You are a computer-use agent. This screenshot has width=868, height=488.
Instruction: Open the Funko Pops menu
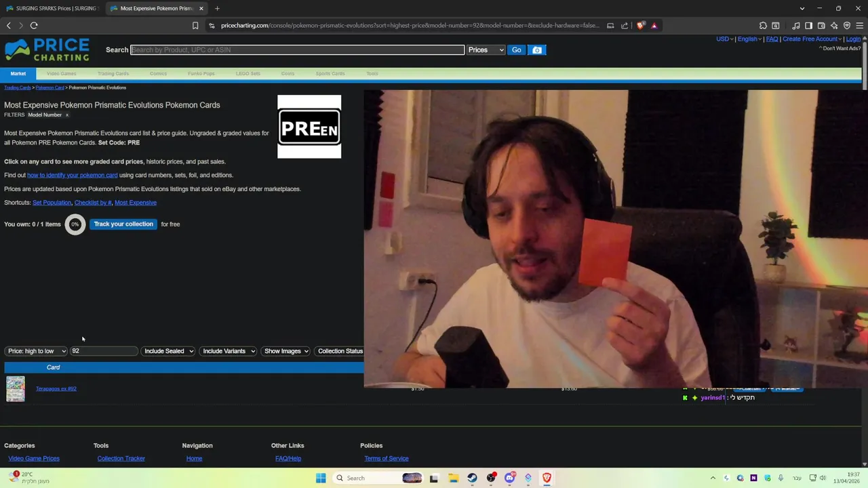coord(201,73)
